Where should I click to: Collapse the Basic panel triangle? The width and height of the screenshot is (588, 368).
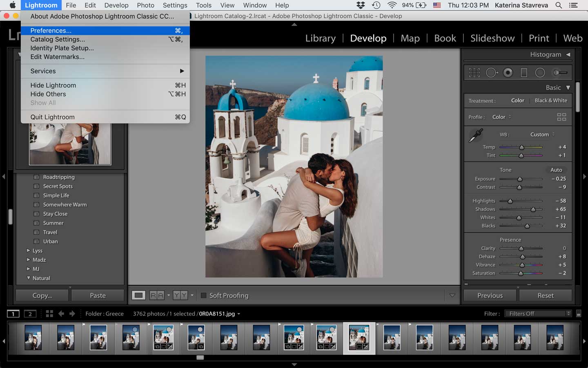click(568, 88)
